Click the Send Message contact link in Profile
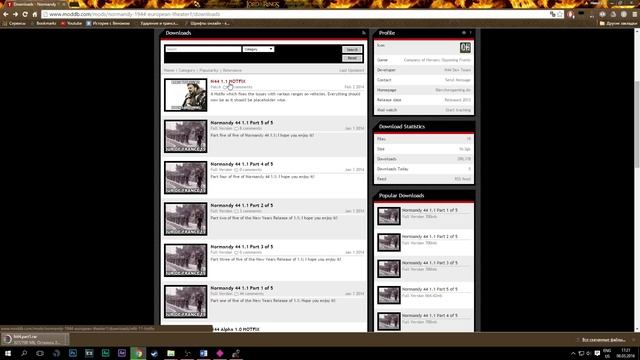 [458, 80]
